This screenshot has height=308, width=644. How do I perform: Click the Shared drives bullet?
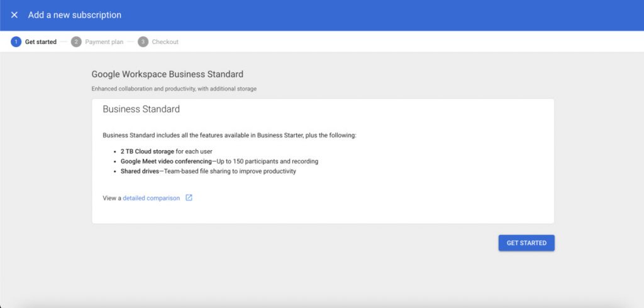click(x=208, y=171)
